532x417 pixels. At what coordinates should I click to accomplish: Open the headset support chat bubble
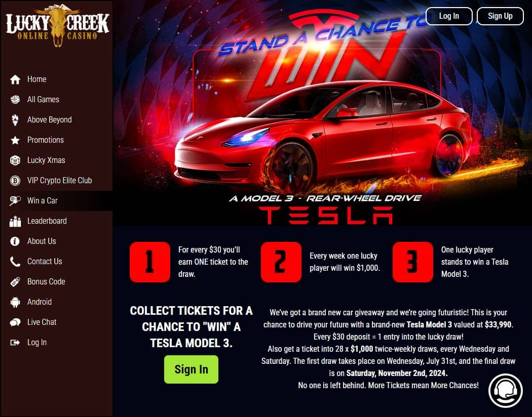505,391
